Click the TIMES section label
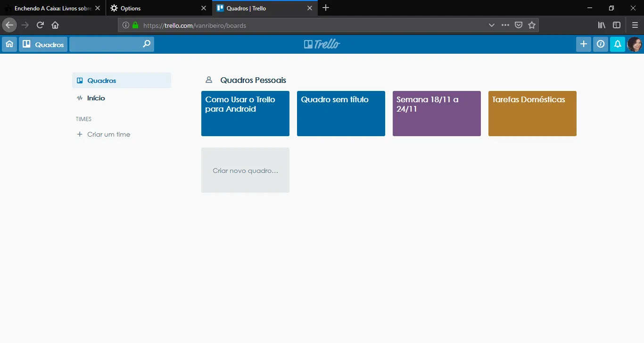 [x=83, y=119]
